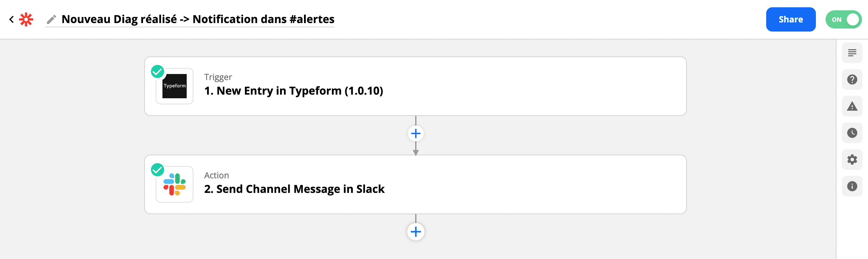Image resolution: width=868 pixels, height=259 pixels.
Task: Turn off the ON Zap toggle
Action: (x=843, y=19)
